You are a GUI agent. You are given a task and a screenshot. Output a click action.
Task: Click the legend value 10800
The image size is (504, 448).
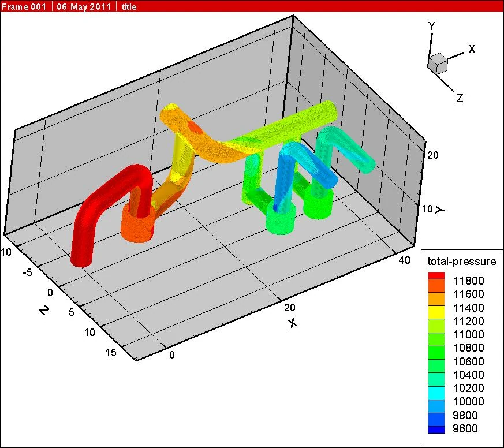(468, 348)
